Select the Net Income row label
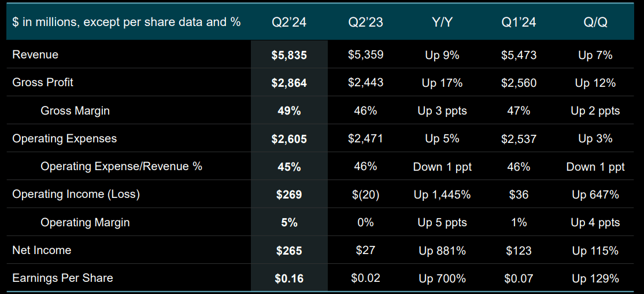Viewport: 644px width, 294px height. [42, 251]
